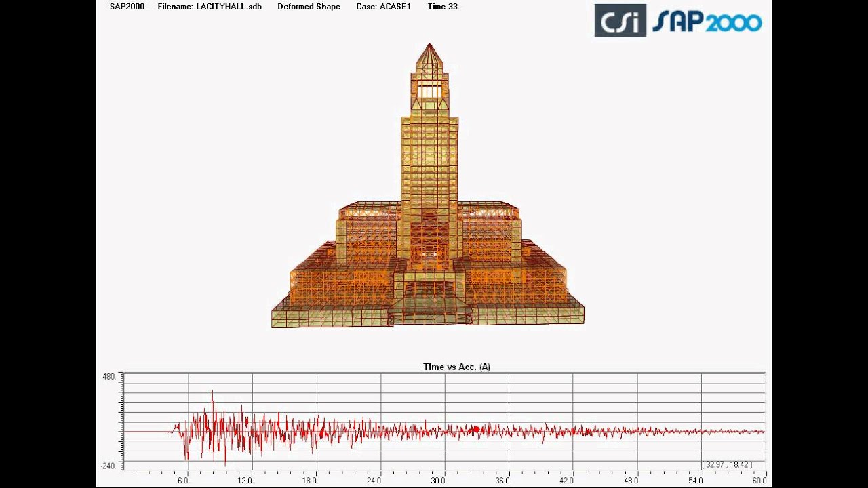The image size is (868, 488).
Task: Click 'Filename: LACITYHALL.sdb' text
Action: click(x=210, y=7)
